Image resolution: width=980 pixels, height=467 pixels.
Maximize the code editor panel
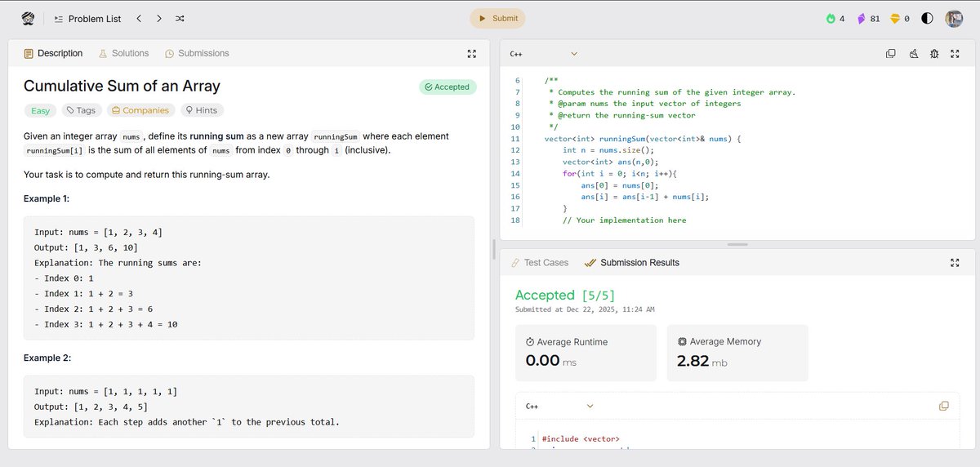(x=955, y=54)
